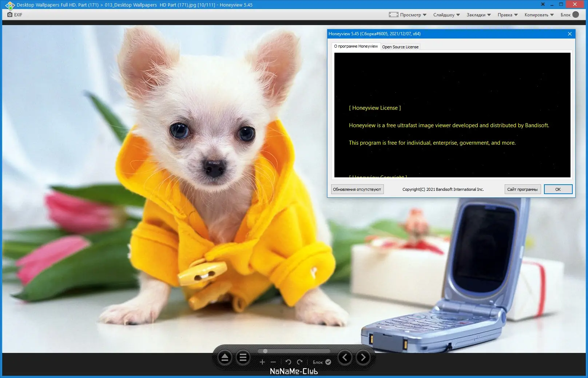Viewport: 588px width, 378px height.
Task: Open the hamburger menu on control bar
Action: point(243,358)
